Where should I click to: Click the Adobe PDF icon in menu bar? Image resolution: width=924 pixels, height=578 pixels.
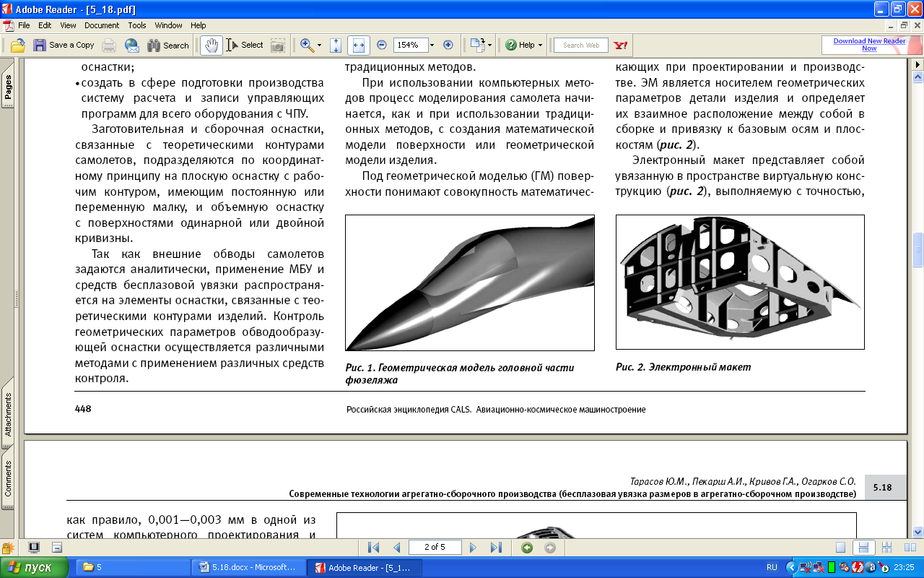pos(7,25)
